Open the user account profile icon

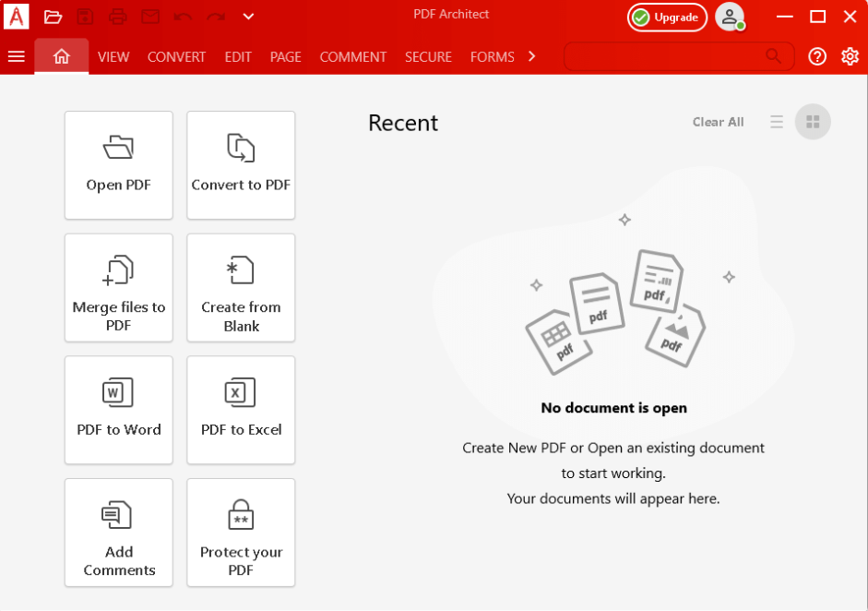coord(730,18)
